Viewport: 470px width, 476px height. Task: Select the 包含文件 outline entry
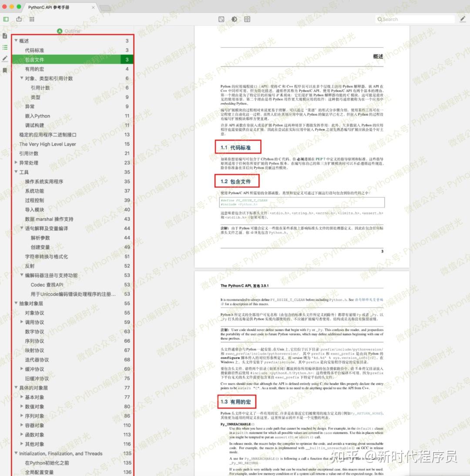(x=37, y=59)
